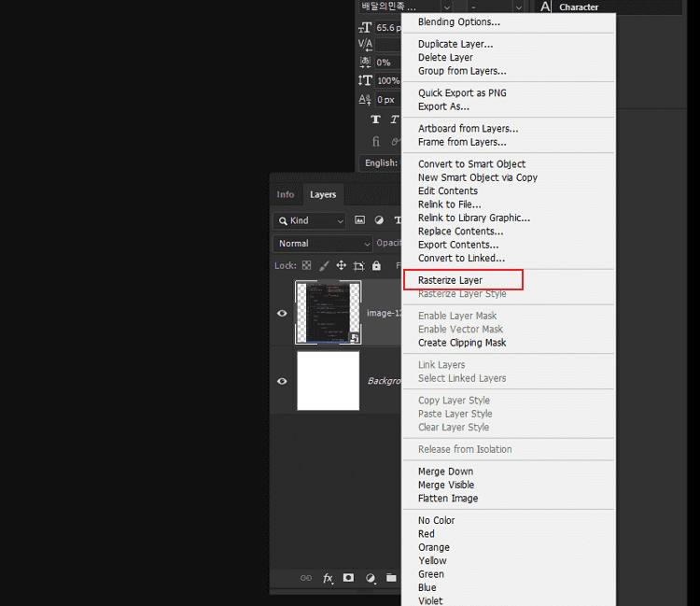The width and height of the screenshot is (700, 606).
Task: Add a layer mask icon
Action: [348, 578]
